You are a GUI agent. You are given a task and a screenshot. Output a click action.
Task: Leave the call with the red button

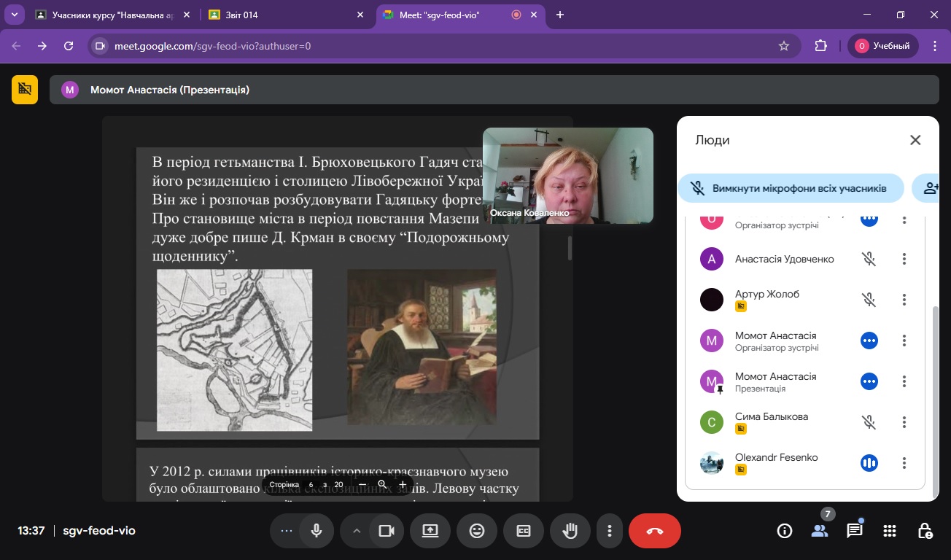point(655,531)
